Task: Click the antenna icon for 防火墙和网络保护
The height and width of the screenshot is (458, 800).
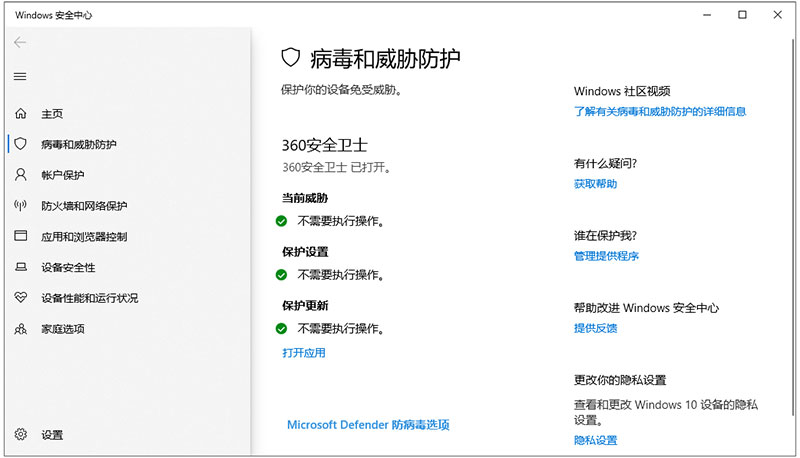Action: click(x=20, y=206)
